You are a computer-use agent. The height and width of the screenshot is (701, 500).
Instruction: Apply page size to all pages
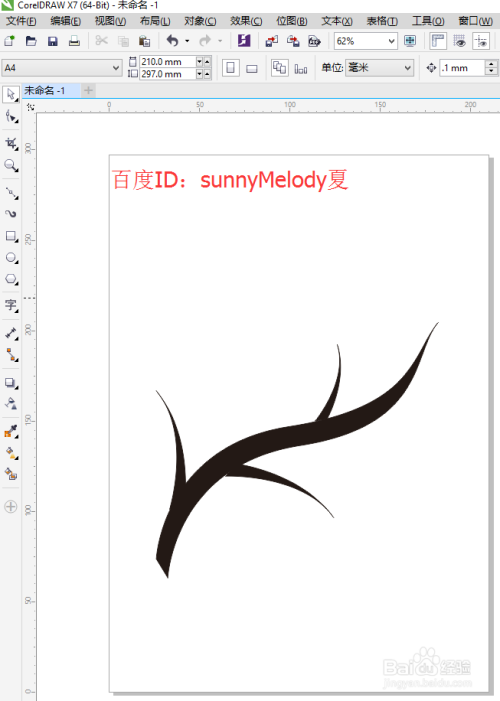click(280, 68)
